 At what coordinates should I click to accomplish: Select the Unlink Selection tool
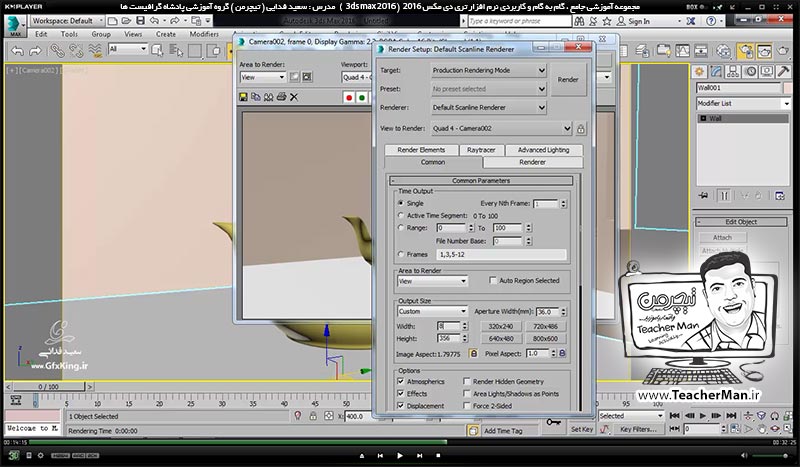[76, 51]
